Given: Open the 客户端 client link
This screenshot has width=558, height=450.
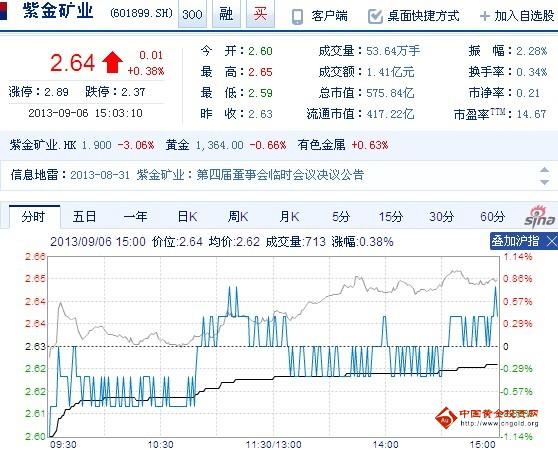Looking at the screenshot, I should click(x=329, y=16).
